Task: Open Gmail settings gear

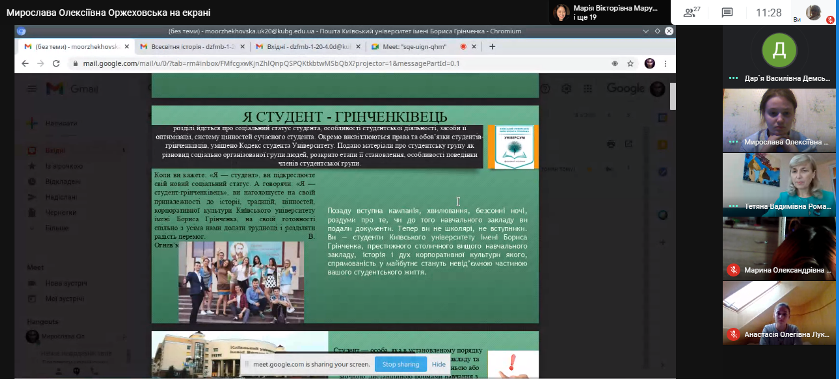Action: click(566, 89)
